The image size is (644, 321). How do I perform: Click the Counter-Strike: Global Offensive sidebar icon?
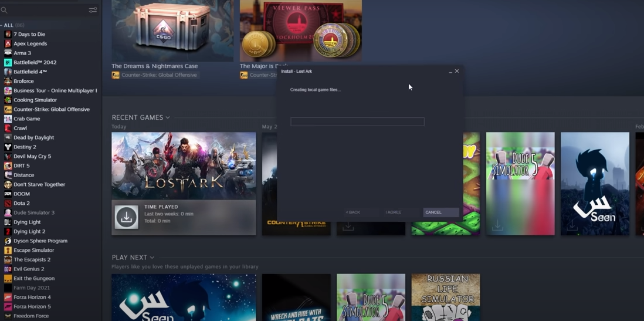pyautogui.click(x=8, y=109)
